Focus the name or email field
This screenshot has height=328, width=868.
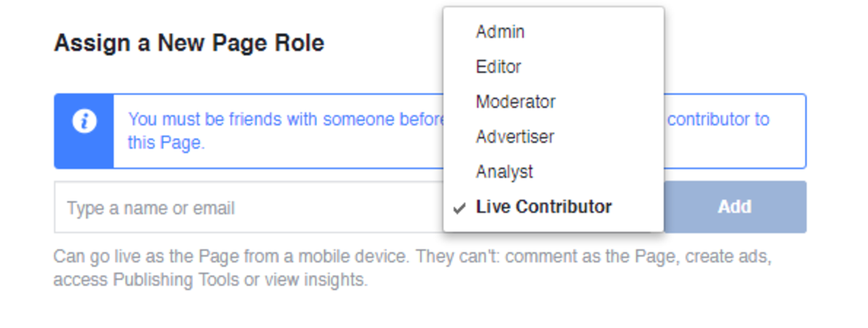pyautogui.click(x=249, y=207)
